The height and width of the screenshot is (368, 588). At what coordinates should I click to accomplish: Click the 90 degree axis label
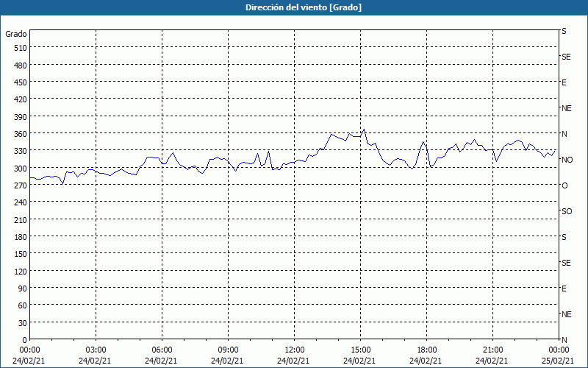pyautogui.click(x=23, y=289)
